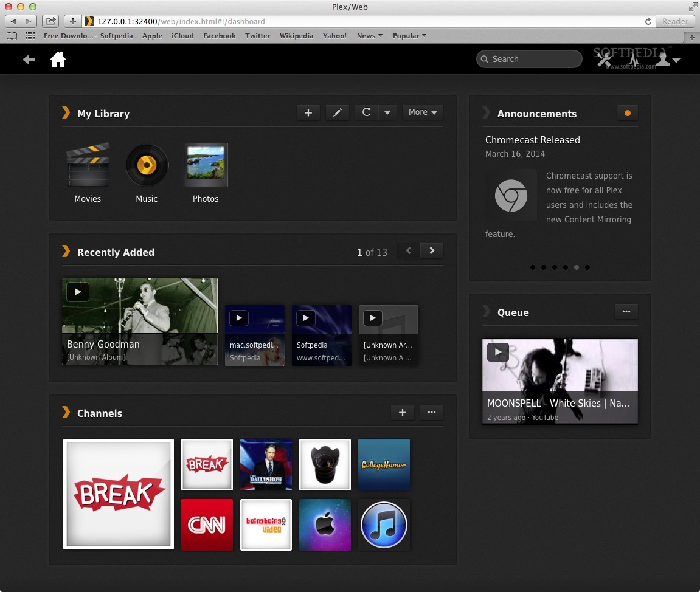Image resolution: width=700 pixels, height=592 pixels.
Task: Select the second announcement page dot
Action: coord(543,267)
